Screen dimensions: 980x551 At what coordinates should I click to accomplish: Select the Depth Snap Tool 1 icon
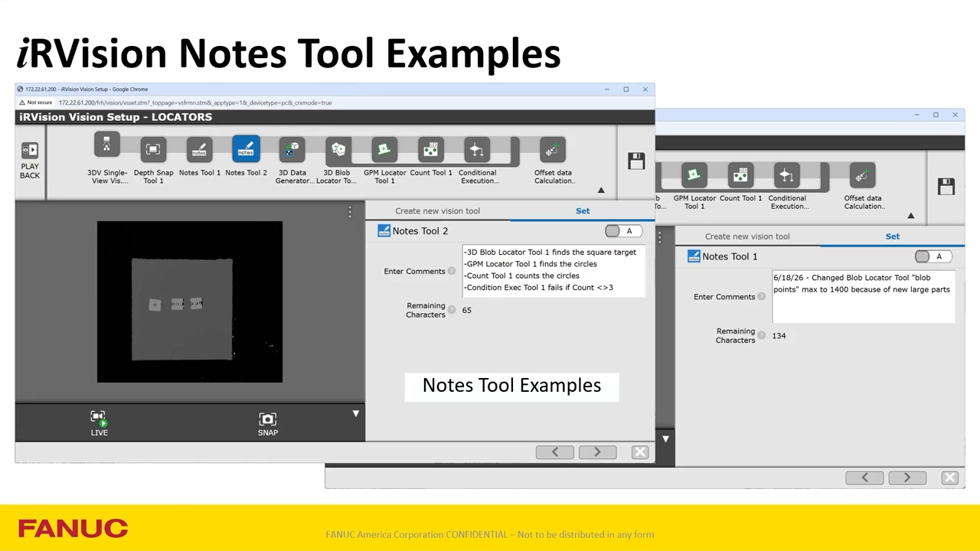[x=153, y=149]
